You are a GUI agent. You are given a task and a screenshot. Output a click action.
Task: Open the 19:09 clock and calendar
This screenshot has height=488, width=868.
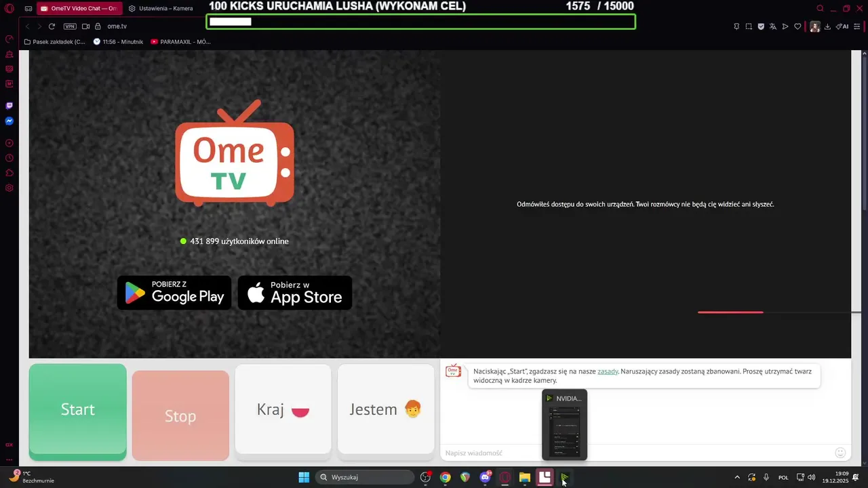pos(835,477)
